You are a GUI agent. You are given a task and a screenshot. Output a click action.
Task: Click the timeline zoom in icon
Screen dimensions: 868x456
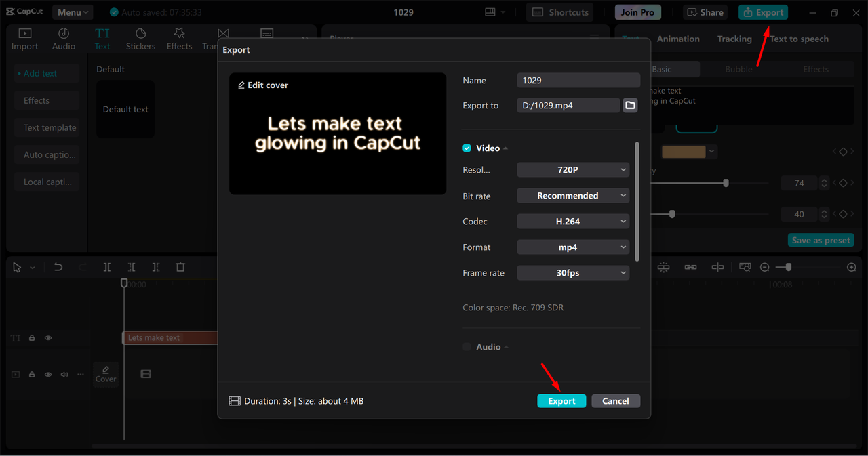click(x=852, y=267)
